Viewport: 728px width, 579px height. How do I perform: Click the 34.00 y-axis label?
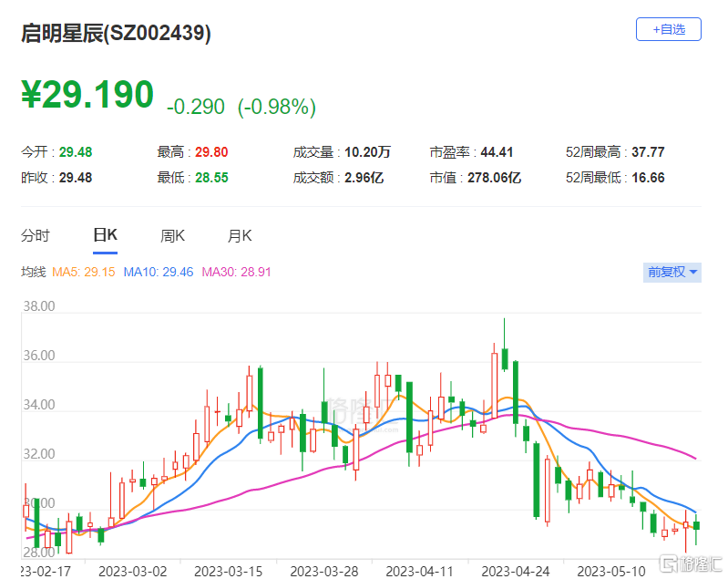(39, 405)
